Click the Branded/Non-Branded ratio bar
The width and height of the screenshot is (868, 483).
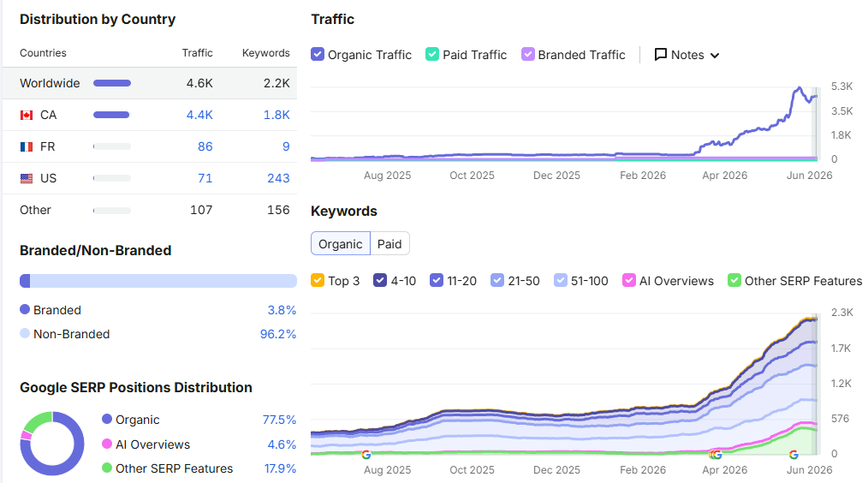(x=158, y=281)
